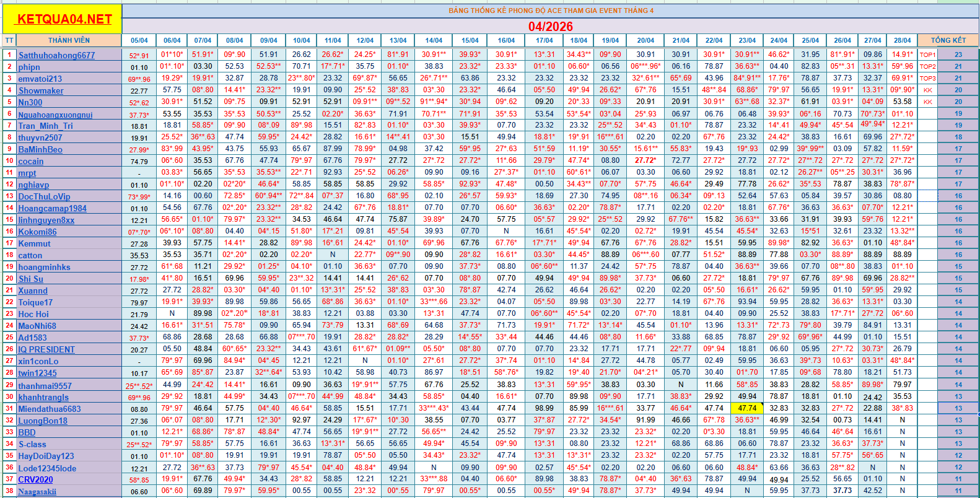Click the cocain member link

click(x=31, y=161)
